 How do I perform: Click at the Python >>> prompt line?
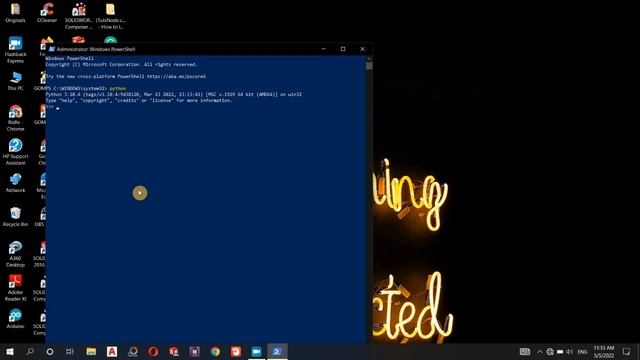pos(53,107)
